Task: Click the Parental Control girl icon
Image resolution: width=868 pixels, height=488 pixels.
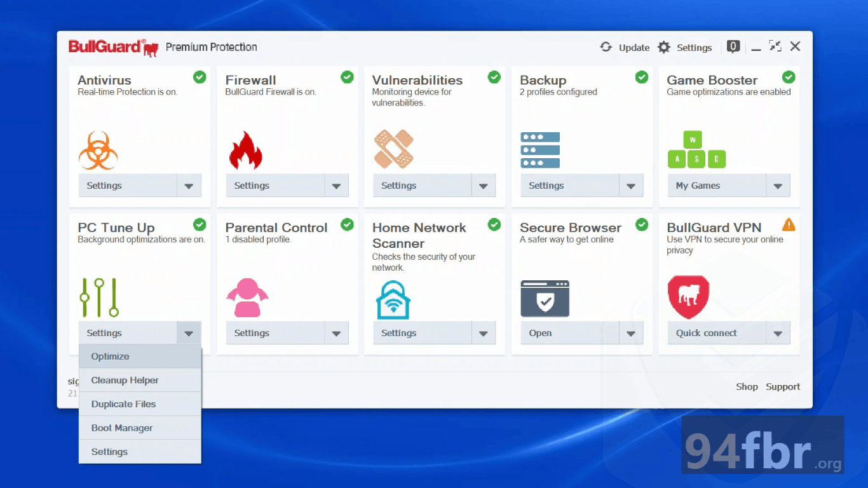Action: pyautogui.click(x=247, y=297)
